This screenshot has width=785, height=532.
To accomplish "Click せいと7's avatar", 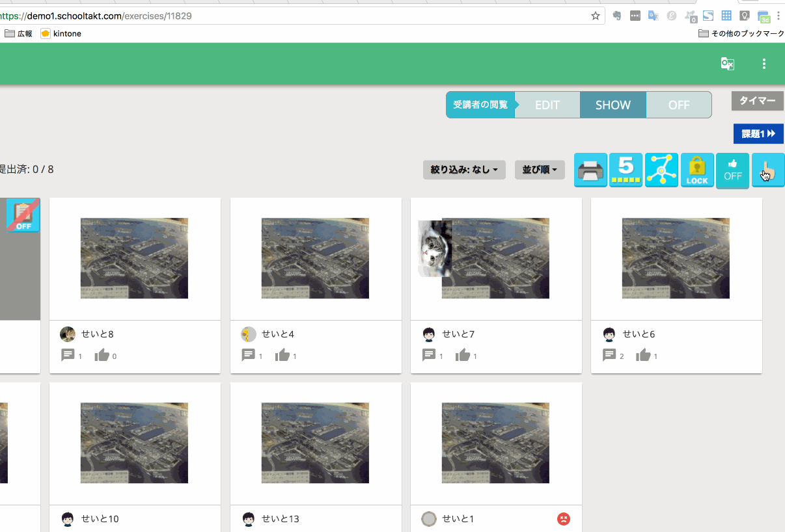I will click(x=429, y=334).
